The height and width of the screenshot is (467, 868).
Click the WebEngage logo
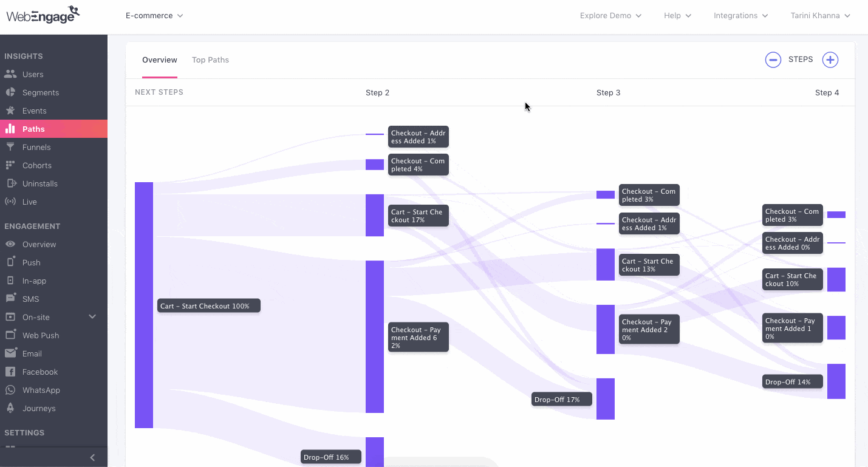43,15
